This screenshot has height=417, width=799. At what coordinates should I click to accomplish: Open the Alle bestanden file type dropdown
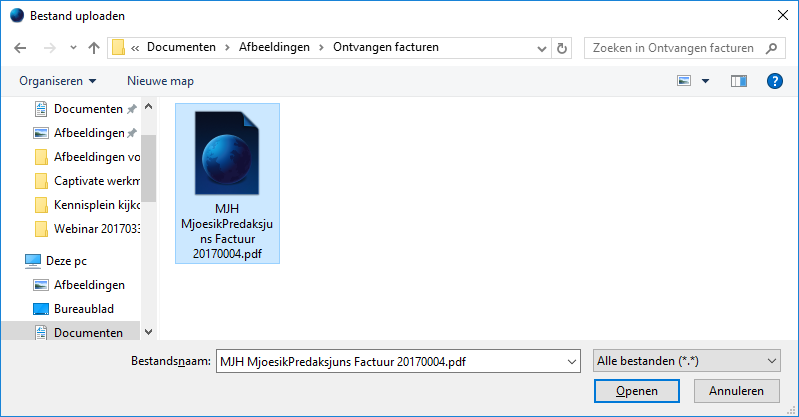click(x=687, y=361)
